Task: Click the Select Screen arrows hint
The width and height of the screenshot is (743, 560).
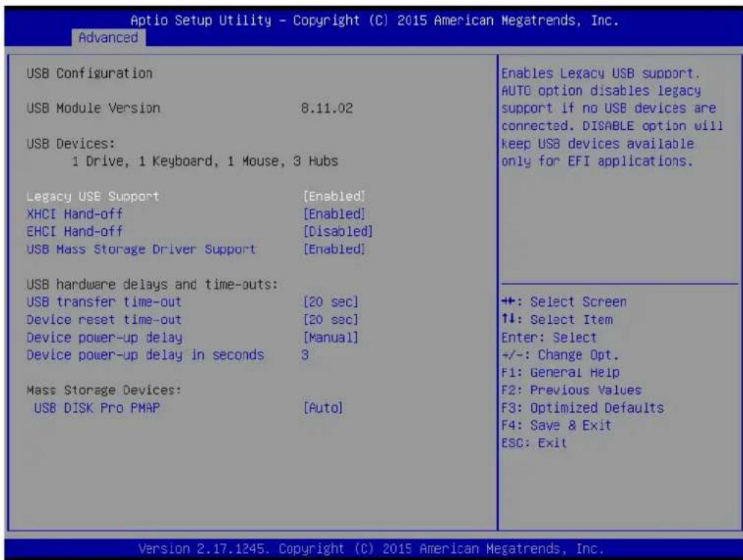Action: click(x=564, y=302)
